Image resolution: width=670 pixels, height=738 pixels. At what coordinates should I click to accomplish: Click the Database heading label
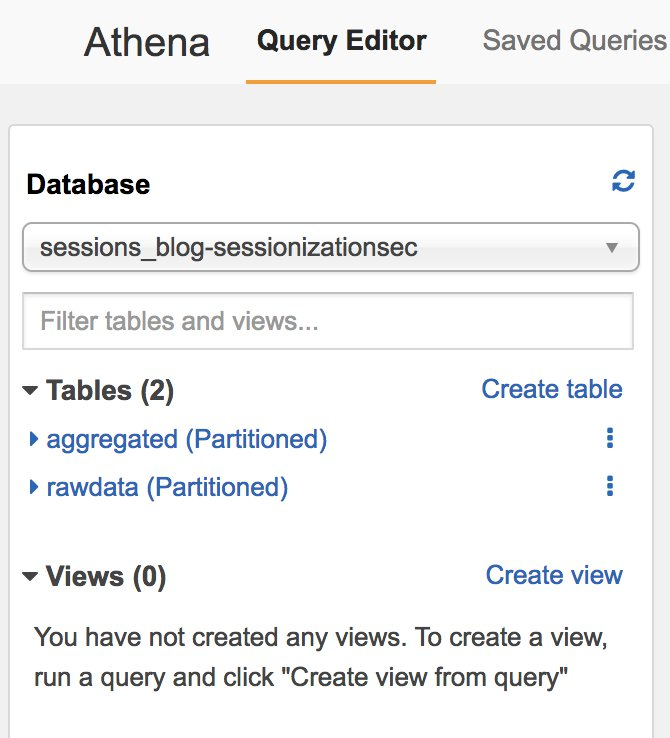[88, 184]
